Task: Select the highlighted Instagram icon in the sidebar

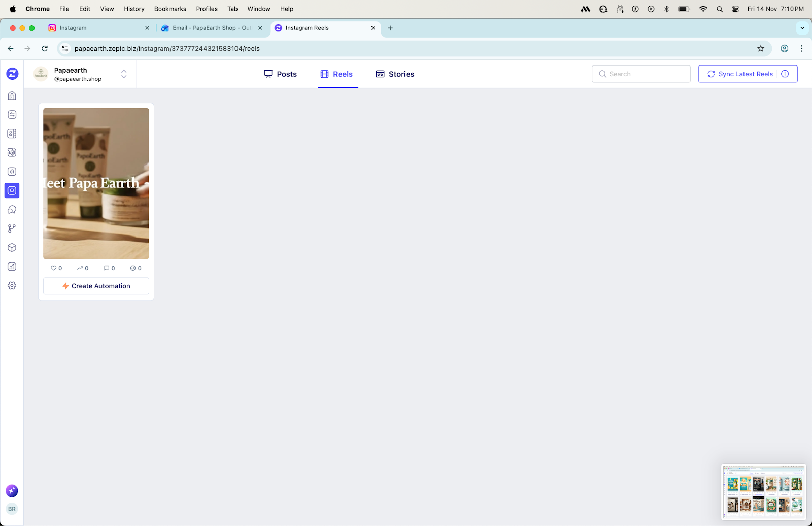Action: tap(12, 190)
